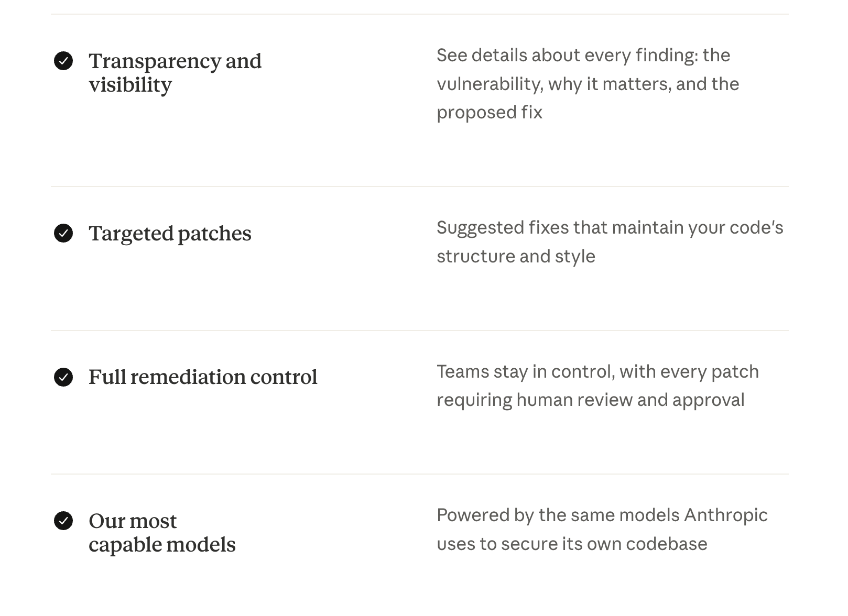Click the "structure and style" text line
The image size is (848, 616).
516,257
